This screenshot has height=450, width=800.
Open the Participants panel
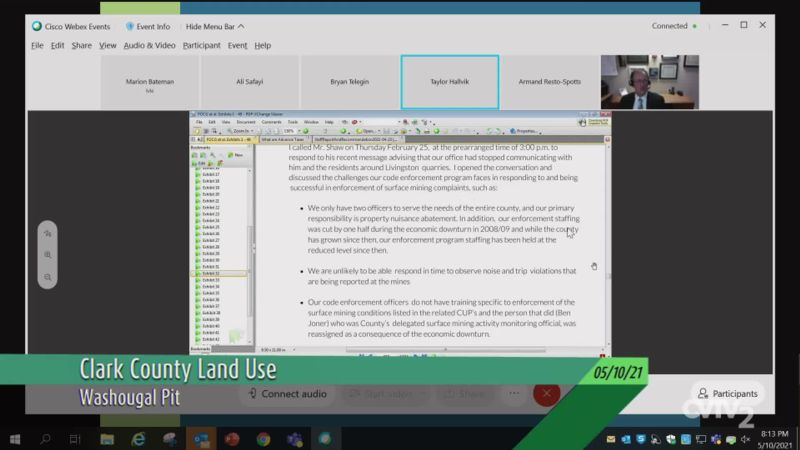click(728, 393)
